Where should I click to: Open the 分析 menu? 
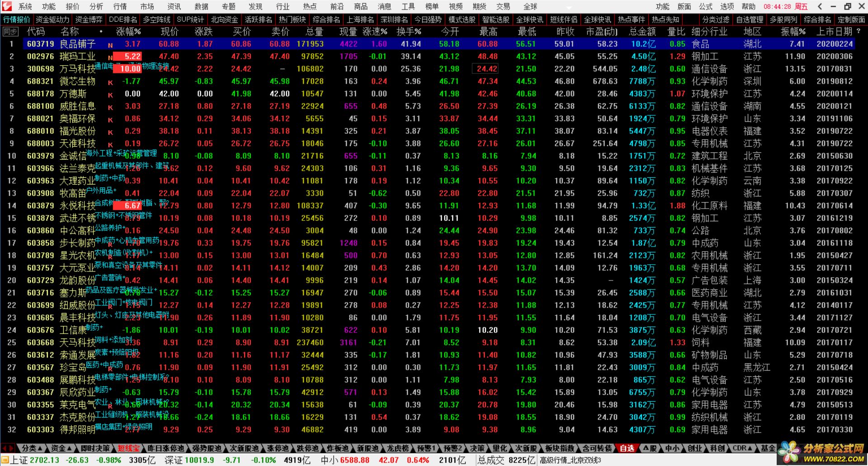[96, 6]
